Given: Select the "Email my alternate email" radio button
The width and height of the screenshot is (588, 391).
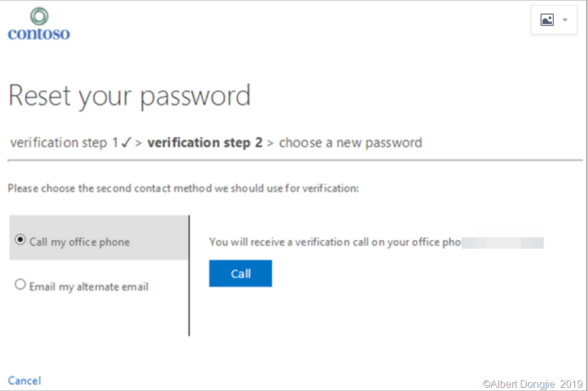Looking at the screenshot, I should [20, 285].
